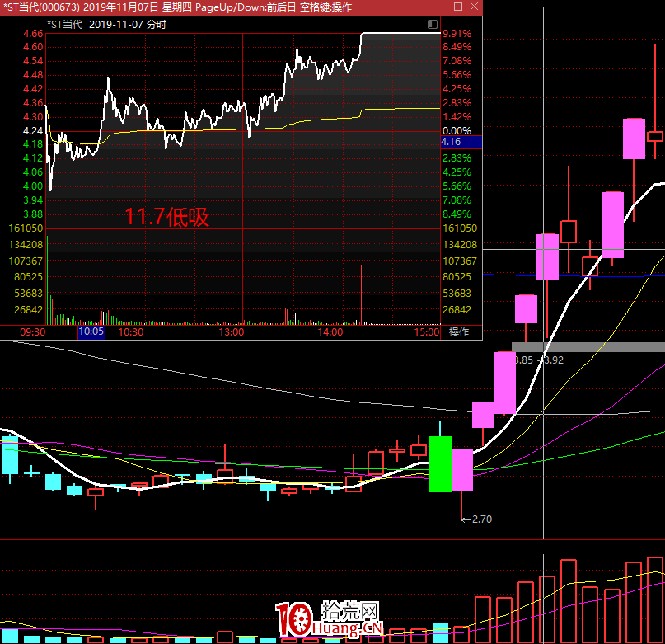
Task: Toggle the side panel icon in intraday header
Action: [x=432, y=24]
